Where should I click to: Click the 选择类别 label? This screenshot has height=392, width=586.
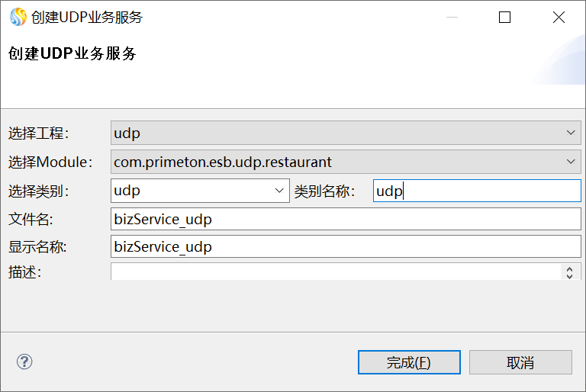39,191
